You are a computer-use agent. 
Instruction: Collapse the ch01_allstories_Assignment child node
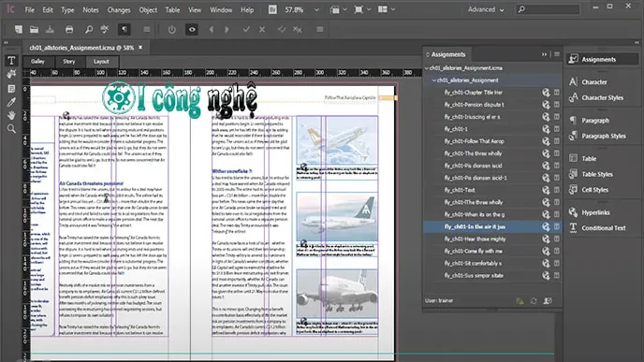[433, 80]
